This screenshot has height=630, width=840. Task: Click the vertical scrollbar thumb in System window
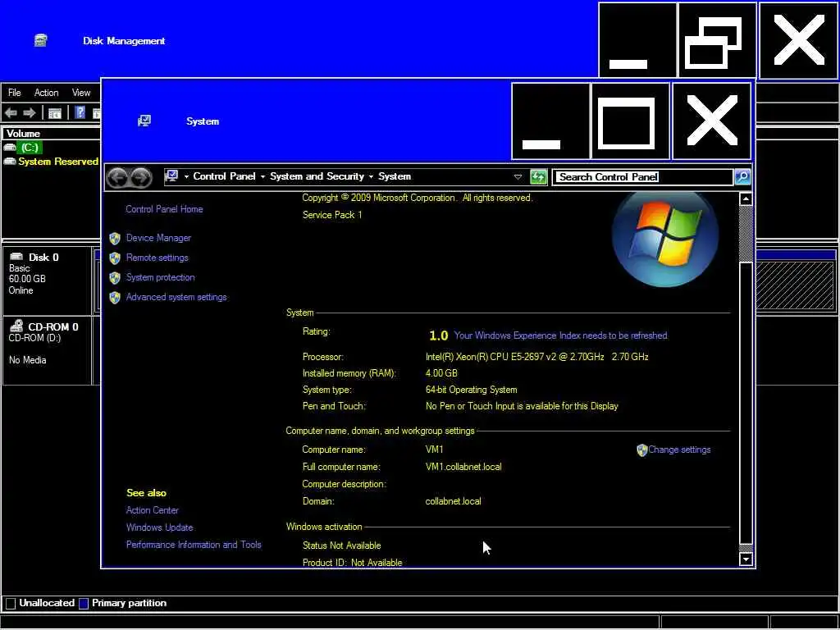click(x=746, y=402)
